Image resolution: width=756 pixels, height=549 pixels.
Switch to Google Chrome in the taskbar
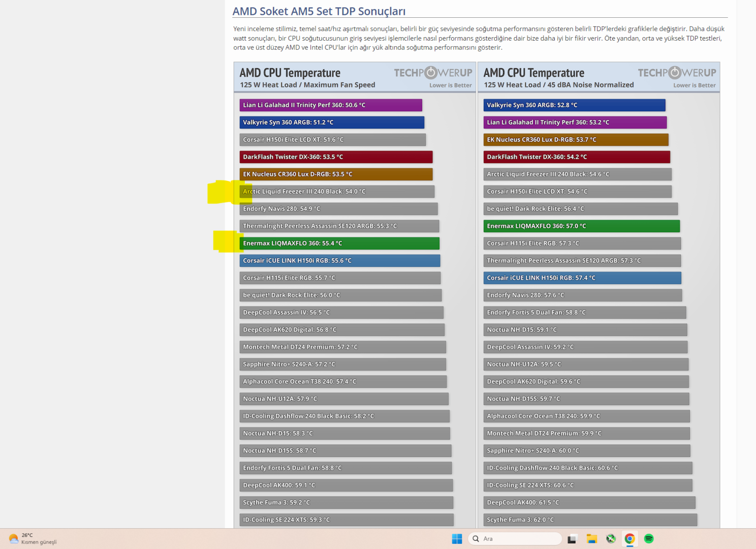629,539
